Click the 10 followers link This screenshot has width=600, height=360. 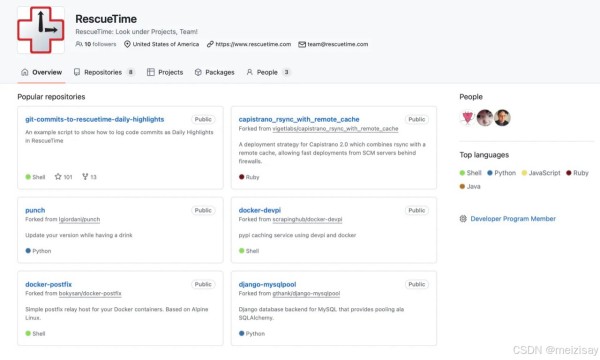tap(96, 44)
